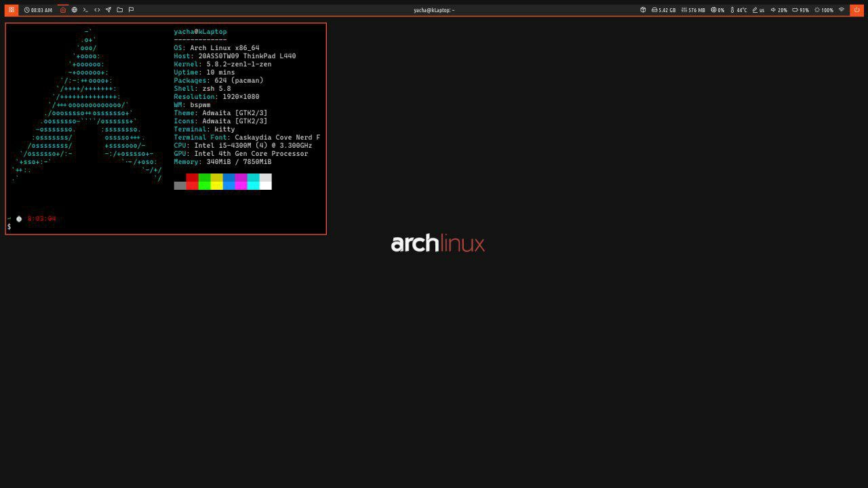Switch to the code brackets workspace
The width and height of the screenshot is (868, 488).
click(x=97, y=9)
